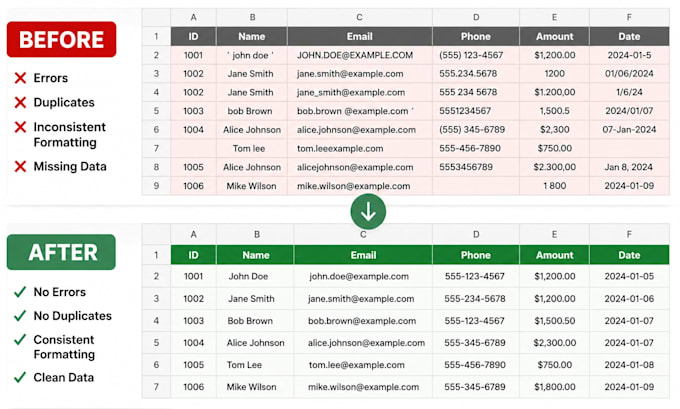Select the Tom Lee cell in After table
Image resolution: width=680 pixels, height=409 pixels.
[x=255, y=365]
